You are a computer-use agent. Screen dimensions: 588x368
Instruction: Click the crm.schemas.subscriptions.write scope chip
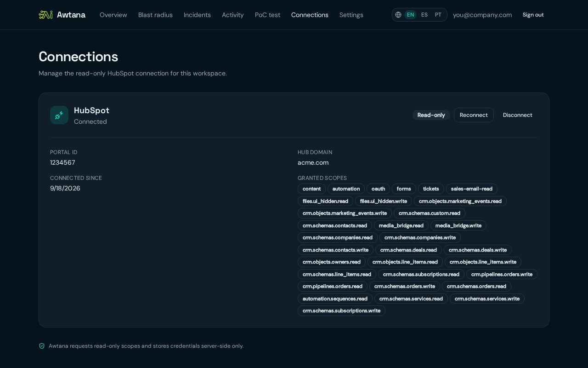pyautogui.click(x=341, y=310)
